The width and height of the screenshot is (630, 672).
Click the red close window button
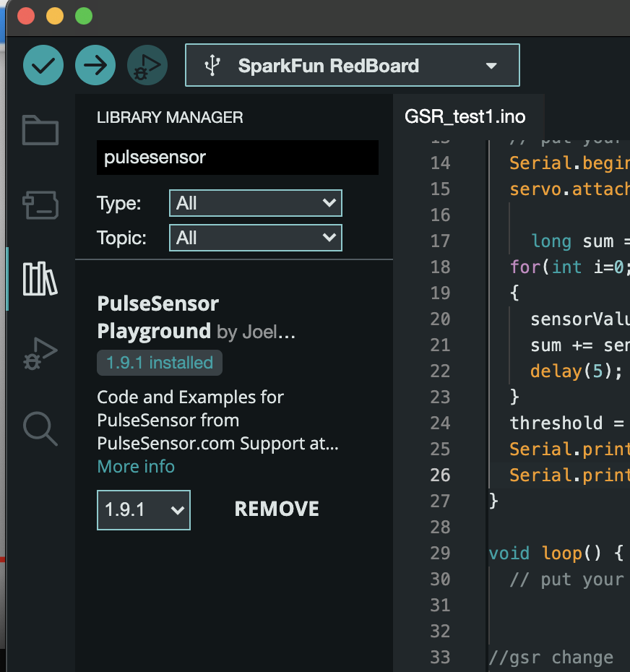26,17
